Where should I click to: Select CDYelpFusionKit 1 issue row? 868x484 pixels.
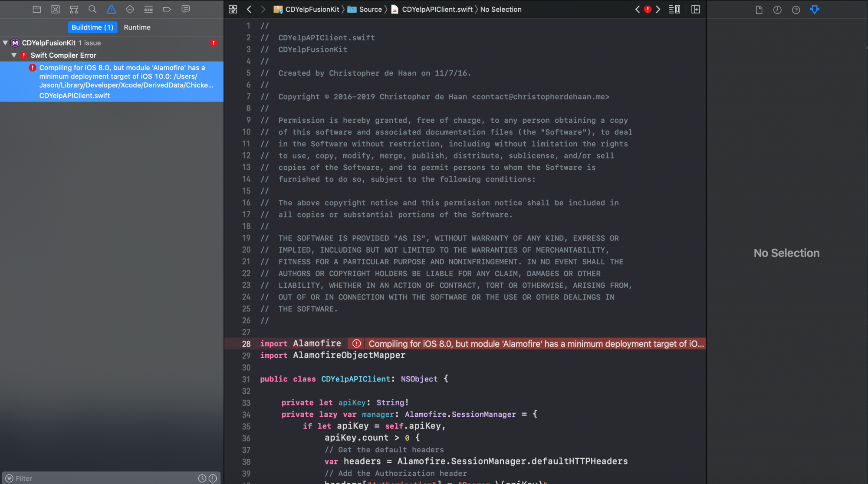click(112, 43)
